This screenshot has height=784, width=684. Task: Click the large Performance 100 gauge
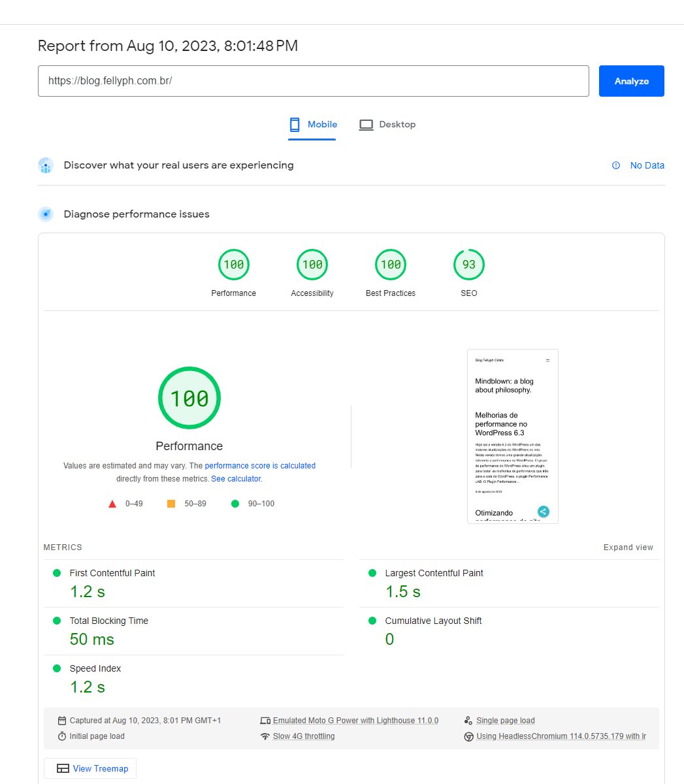point(189,398)
